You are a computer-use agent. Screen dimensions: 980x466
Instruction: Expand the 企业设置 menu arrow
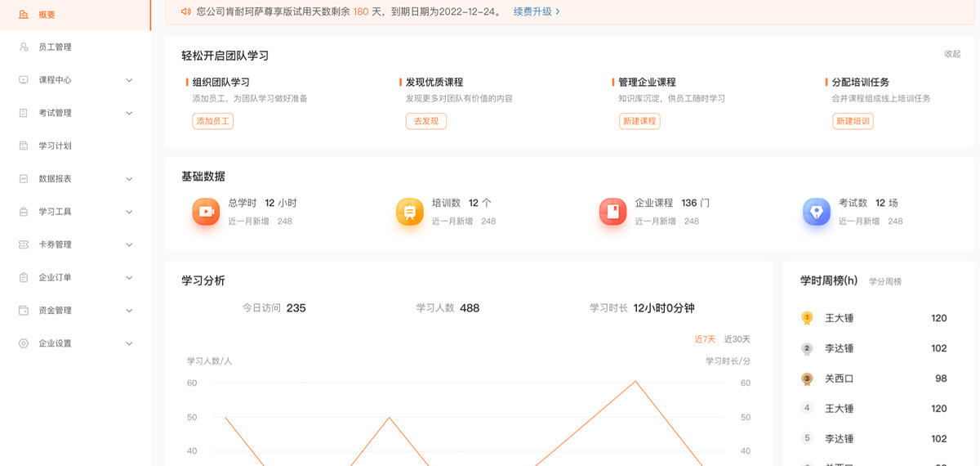coord(129,343)
